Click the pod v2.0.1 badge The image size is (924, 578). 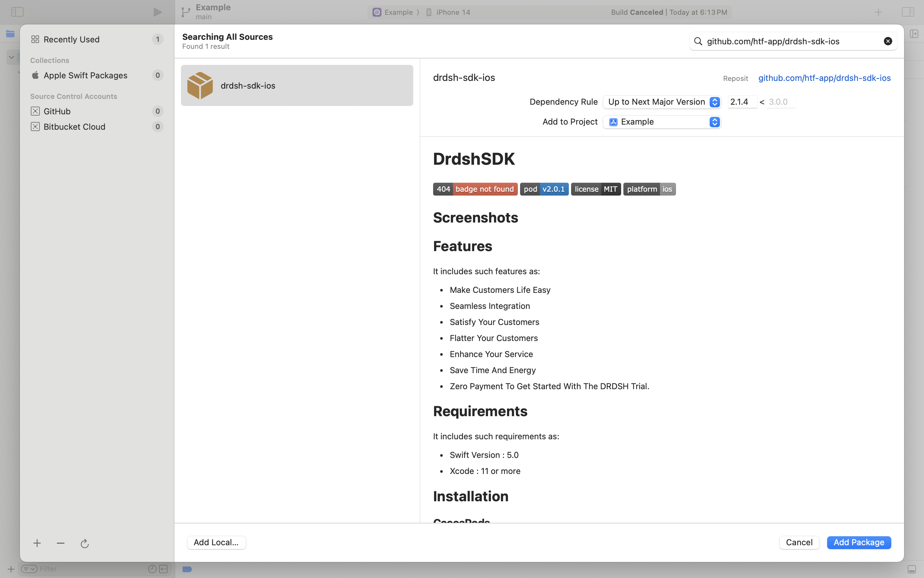[x=544, y=189]
